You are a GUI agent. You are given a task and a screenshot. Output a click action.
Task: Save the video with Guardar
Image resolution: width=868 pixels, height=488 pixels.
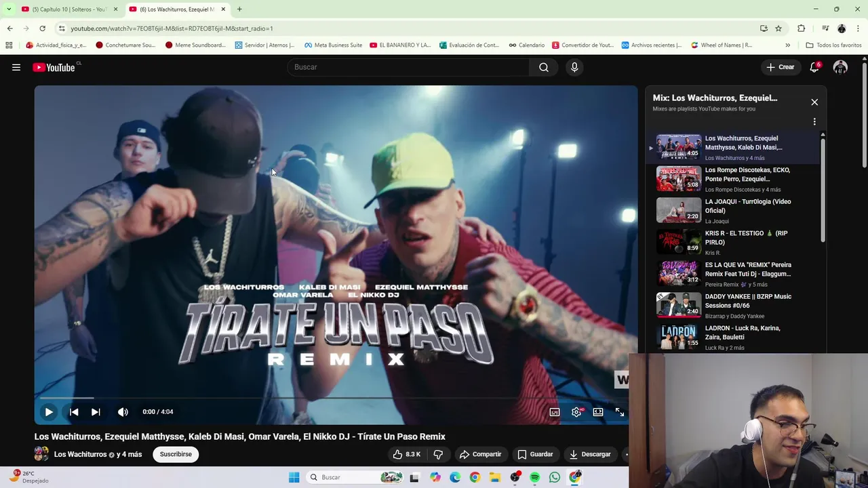[x=535, y=454]
